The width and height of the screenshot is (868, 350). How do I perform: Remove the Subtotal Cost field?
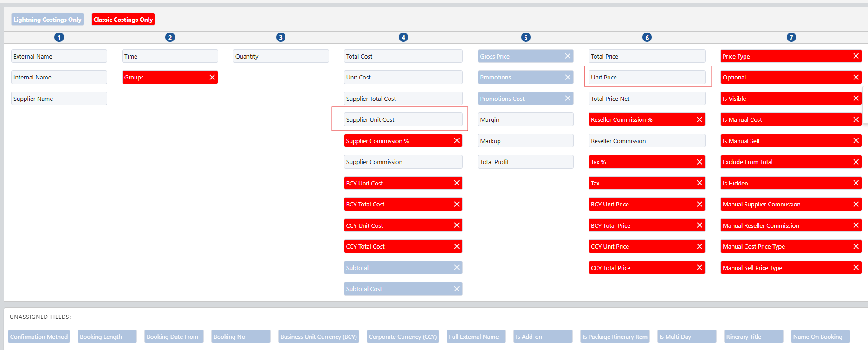point(457,289)
